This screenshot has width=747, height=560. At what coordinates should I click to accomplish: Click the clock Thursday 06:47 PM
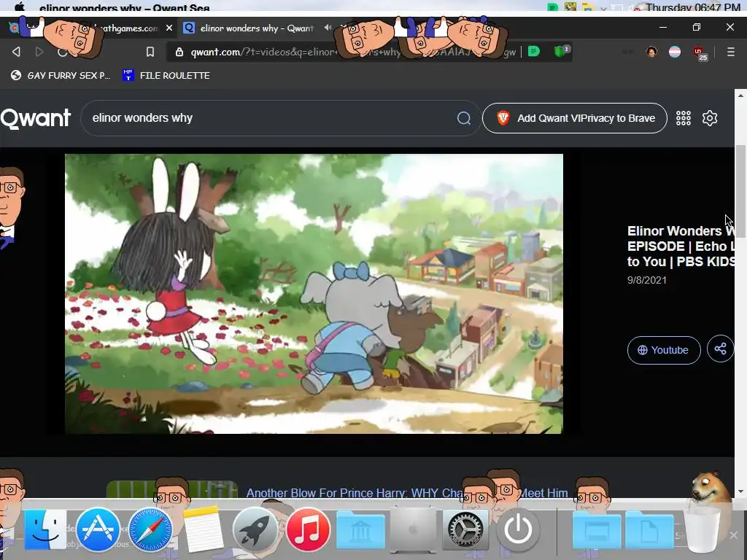[693, 7]
